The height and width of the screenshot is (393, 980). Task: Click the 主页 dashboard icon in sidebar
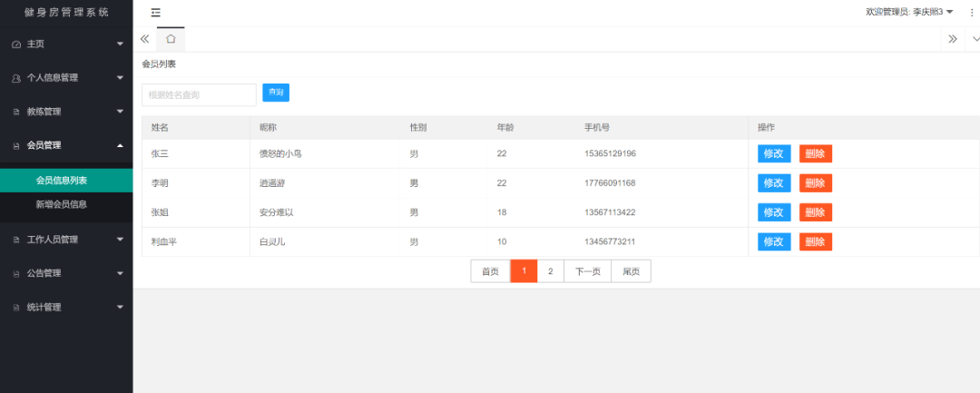(16, 44)
